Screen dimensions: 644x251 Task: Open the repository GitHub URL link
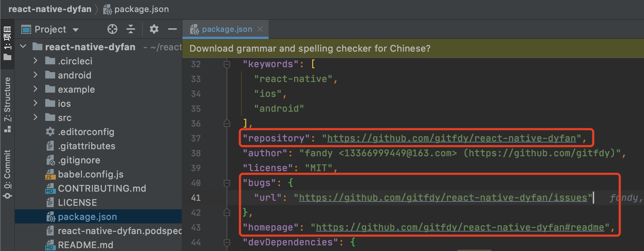coord(451,138)
